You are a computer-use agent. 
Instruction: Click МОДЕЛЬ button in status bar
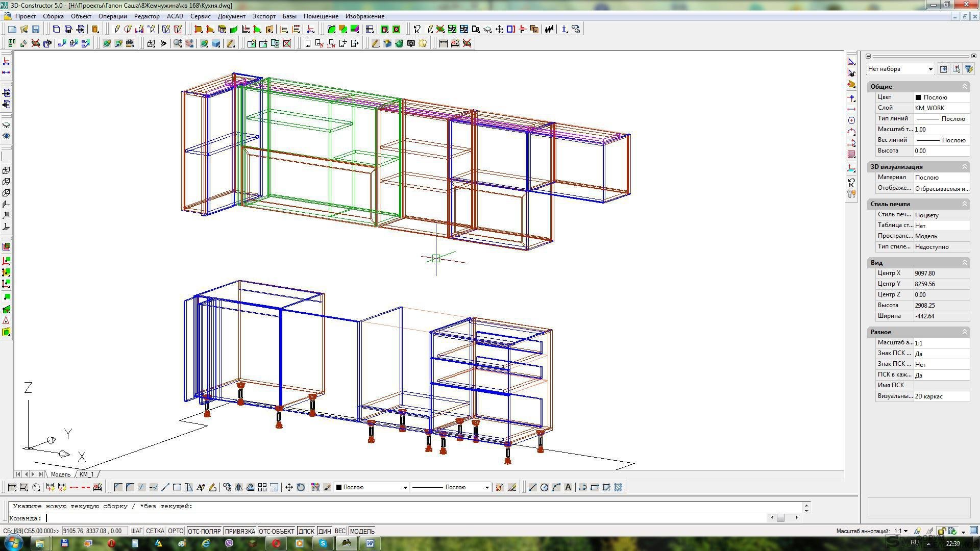[x=362, y=531]
